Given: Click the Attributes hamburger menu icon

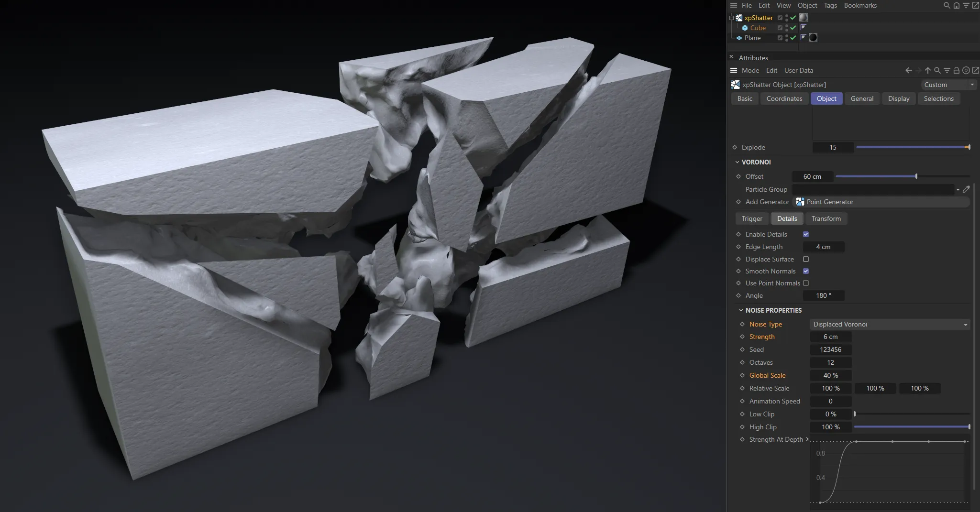Looking at the screenshot, I should (x=734, y=70).
